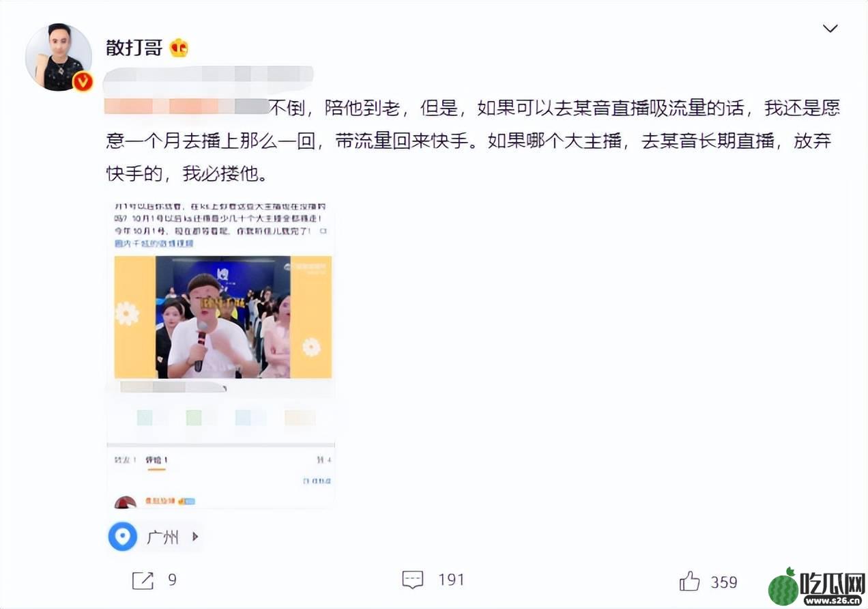
Task: Select the 评论 1 tab in embedded screenshot
Action: (x=157, y=460)
